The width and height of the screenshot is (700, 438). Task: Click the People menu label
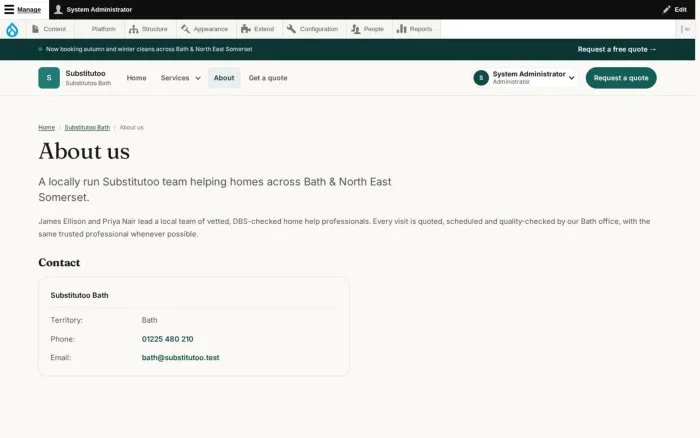374,29
